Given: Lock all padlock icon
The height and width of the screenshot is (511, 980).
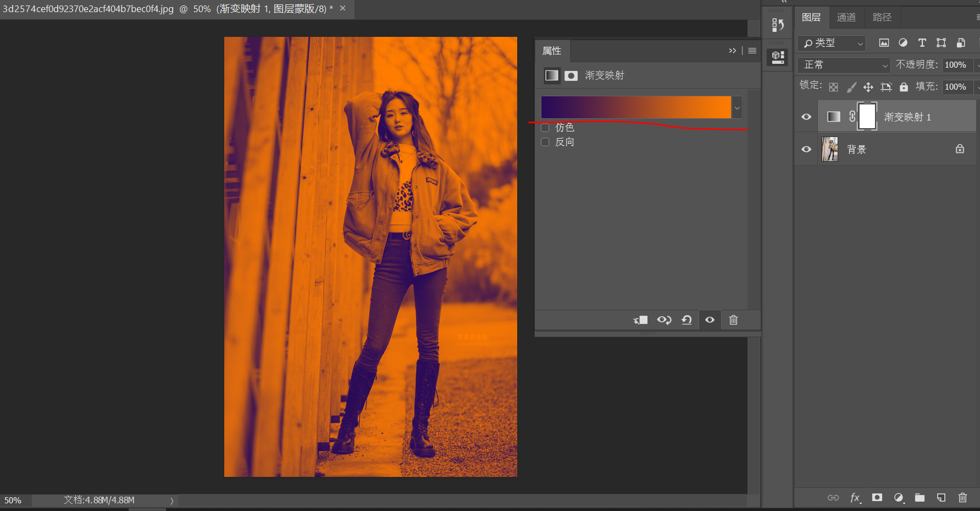Looking at the screenshot, I should coord(904,87).
